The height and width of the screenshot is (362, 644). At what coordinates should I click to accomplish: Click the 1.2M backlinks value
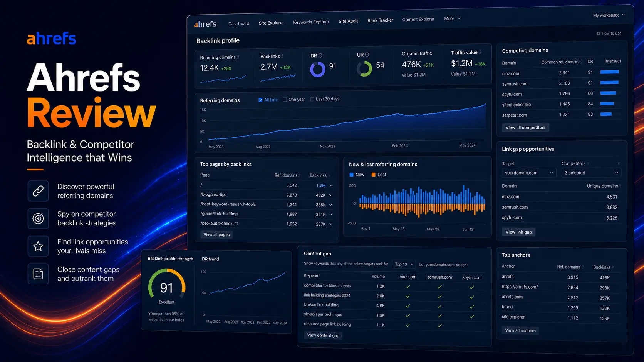pyautogui.click(x=321, y=185)
